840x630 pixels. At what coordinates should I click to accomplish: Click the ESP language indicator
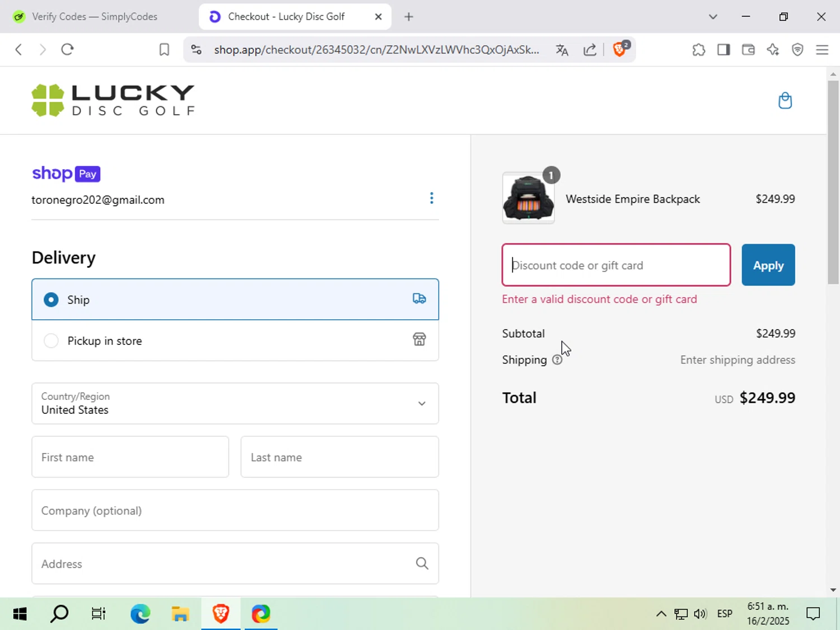[725, 614]
